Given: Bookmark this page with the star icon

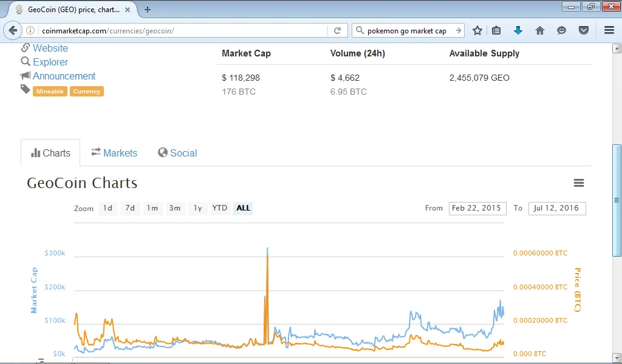Looking at the screenshot, I should coord(477,30).
